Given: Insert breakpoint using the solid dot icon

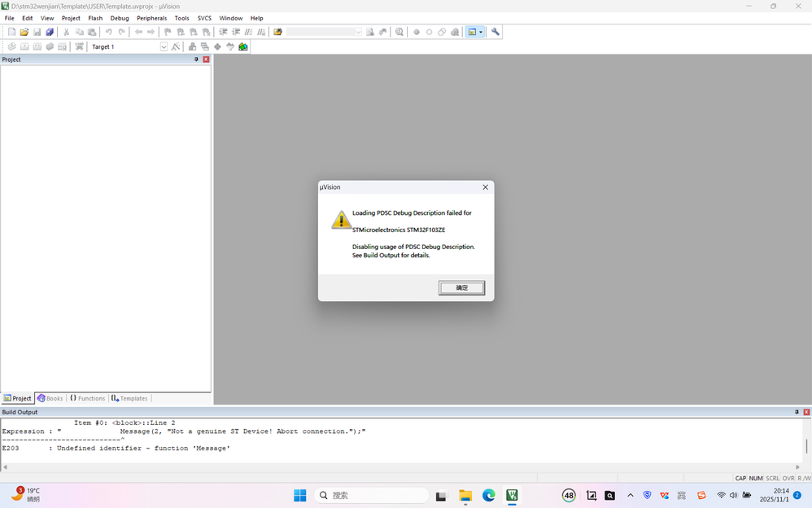Looking at the screenshot, I should pos(417,32).
